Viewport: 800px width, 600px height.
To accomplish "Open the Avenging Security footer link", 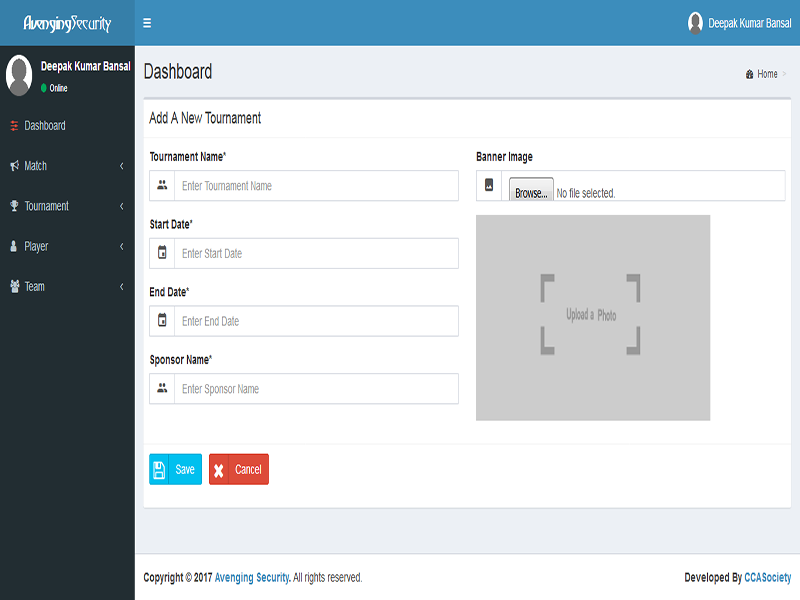I will pos(252,578).
